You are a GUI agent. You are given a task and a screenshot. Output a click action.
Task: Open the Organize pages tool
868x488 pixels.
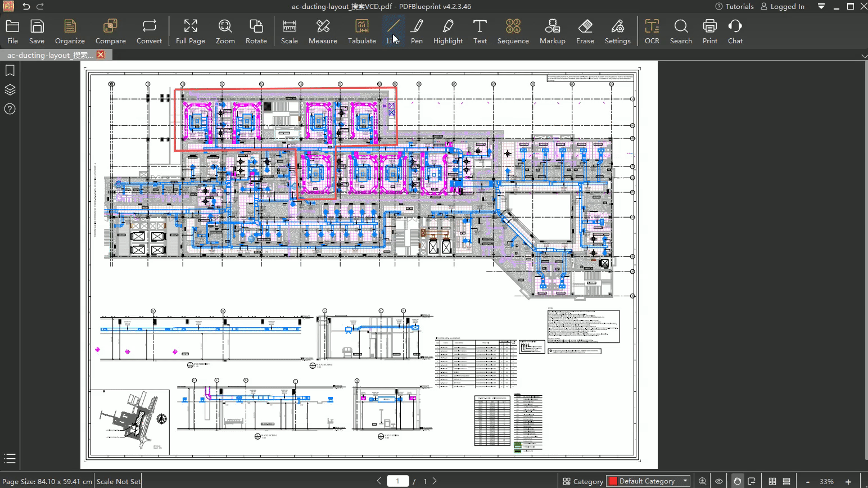70,31
